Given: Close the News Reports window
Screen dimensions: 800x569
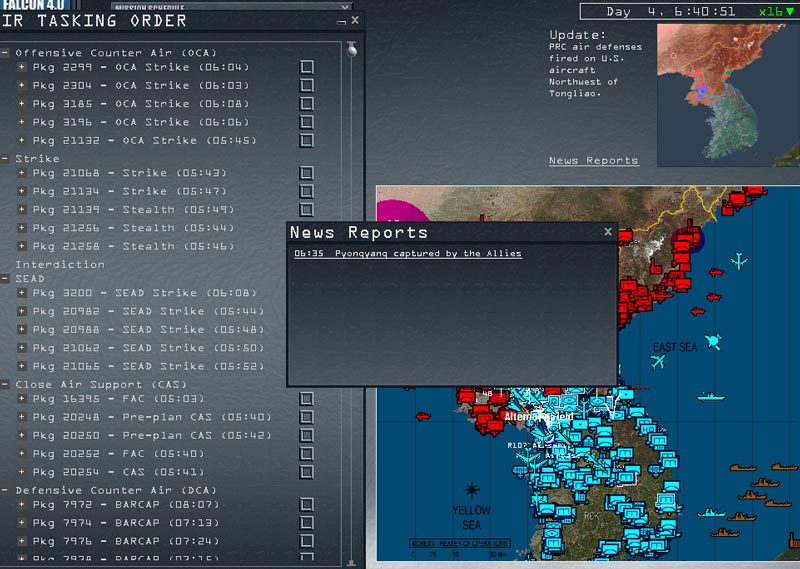Looking at the screenshot, I should click(608, 232).
